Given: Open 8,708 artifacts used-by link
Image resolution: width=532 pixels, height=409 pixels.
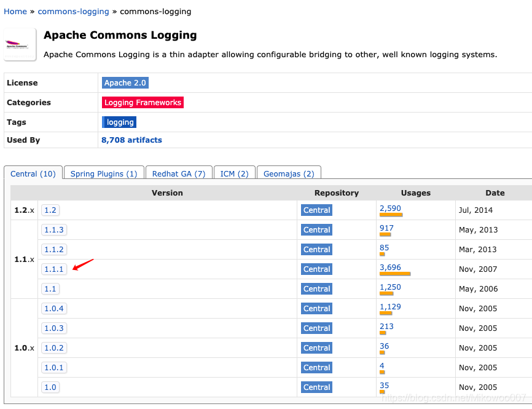Looking at the screenshot, I should pos(131,140).
